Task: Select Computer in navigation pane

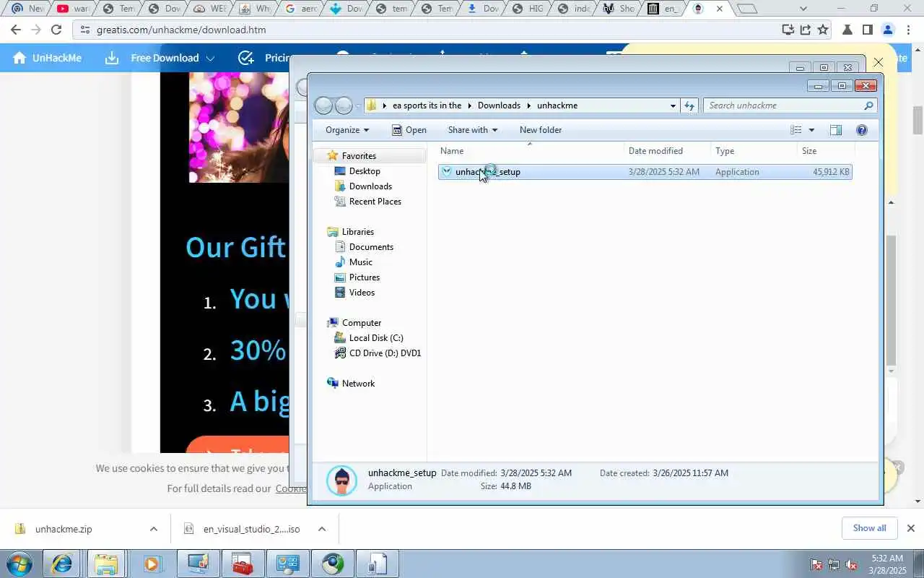Action: [361, 323]
